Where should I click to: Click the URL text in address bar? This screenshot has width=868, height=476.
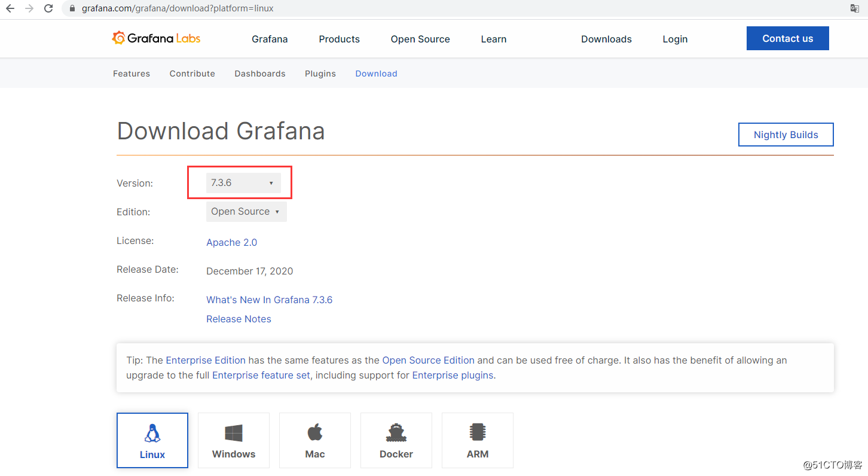click(178, 9)
